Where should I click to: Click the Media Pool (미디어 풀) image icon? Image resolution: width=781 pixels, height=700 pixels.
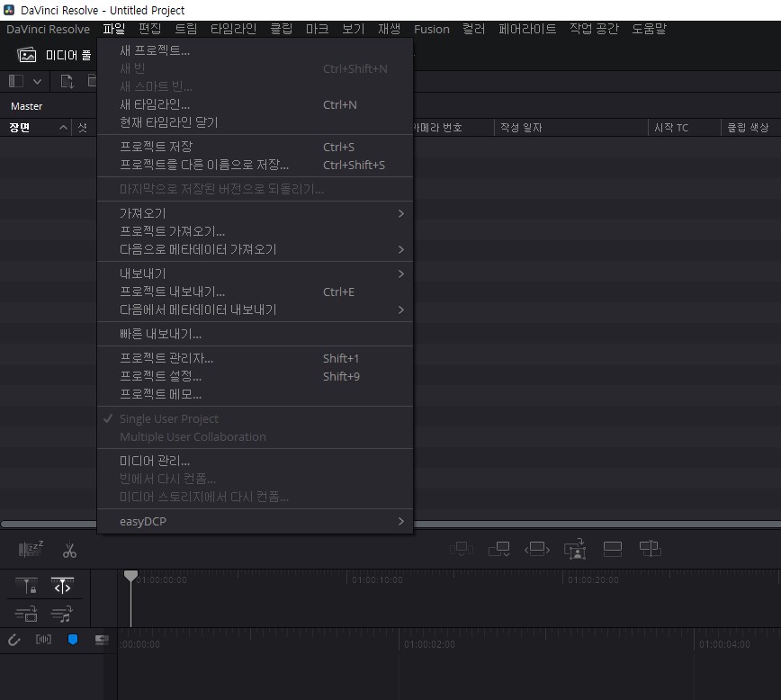27,55
